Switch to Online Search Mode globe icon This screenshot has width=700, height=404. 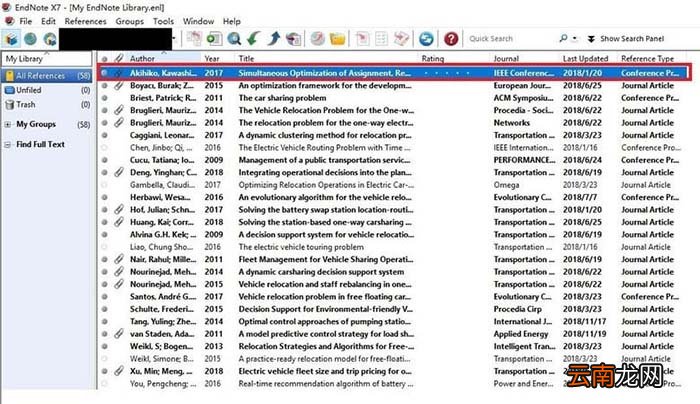click(x=30, y=39)
